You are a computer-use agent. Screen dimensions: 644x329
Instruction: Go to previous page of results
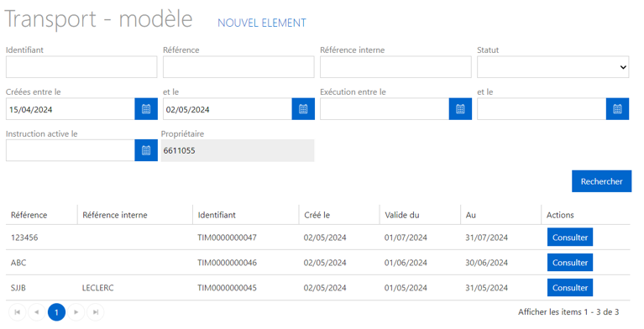(37, 312)
